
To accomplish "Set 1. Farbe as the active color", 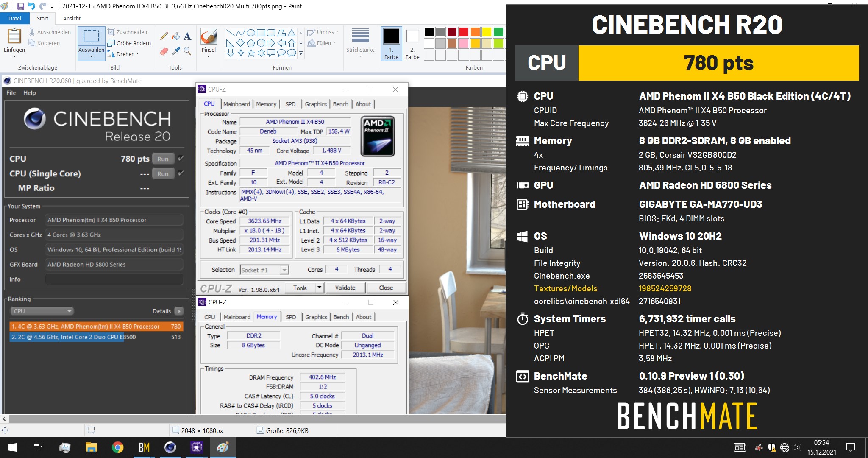I will click(x=391, y=44).
